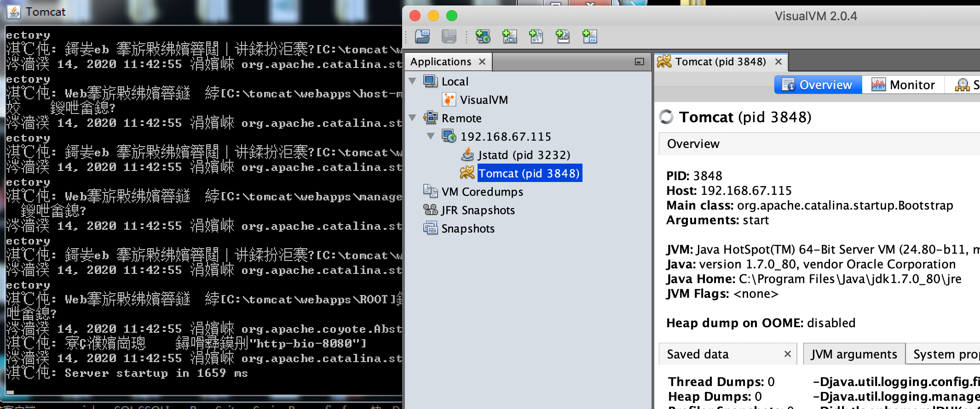Select the Local node icon

click(431, 81)
